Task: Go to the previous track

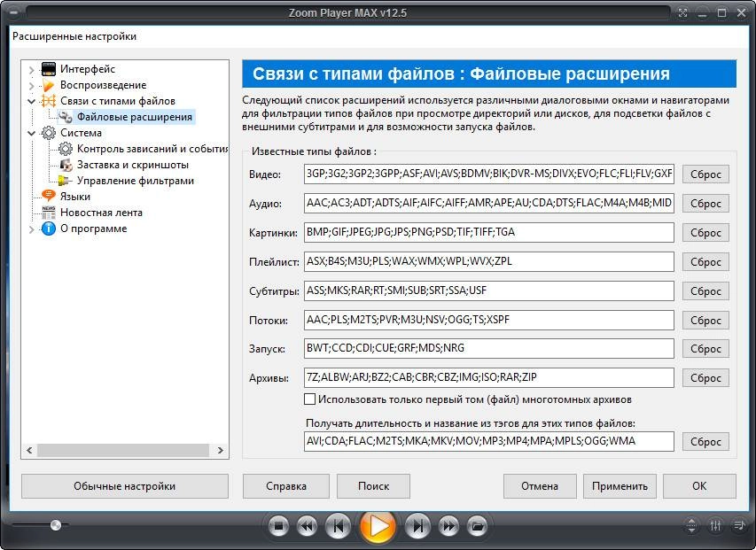Action: 339,526
